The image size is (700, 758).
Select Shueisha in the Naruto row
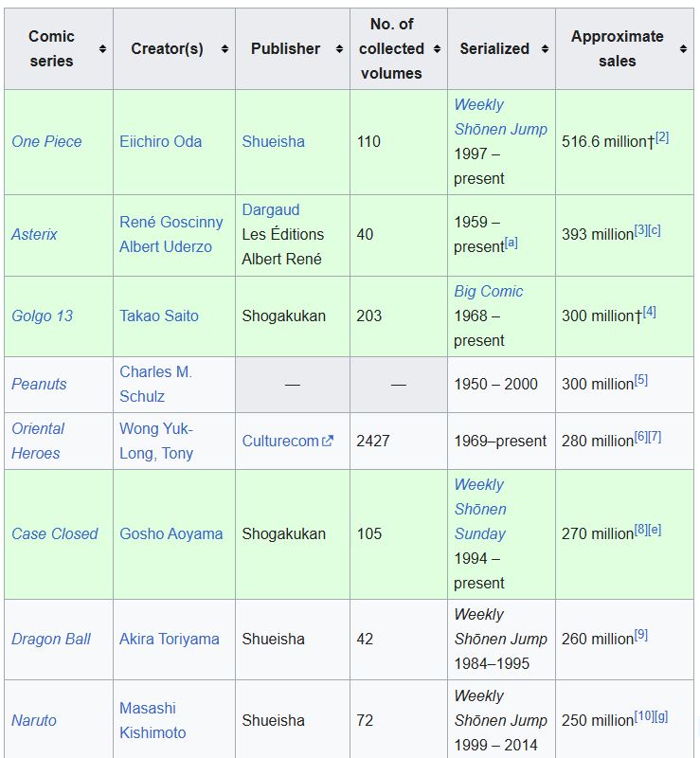[x=273, y=720]
